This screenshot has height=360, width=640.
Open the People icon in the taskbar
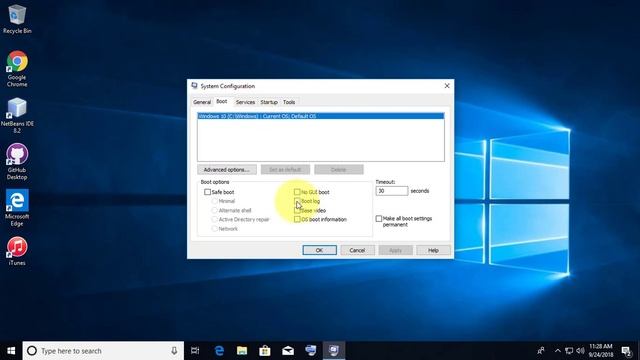[x=541, y=351]
